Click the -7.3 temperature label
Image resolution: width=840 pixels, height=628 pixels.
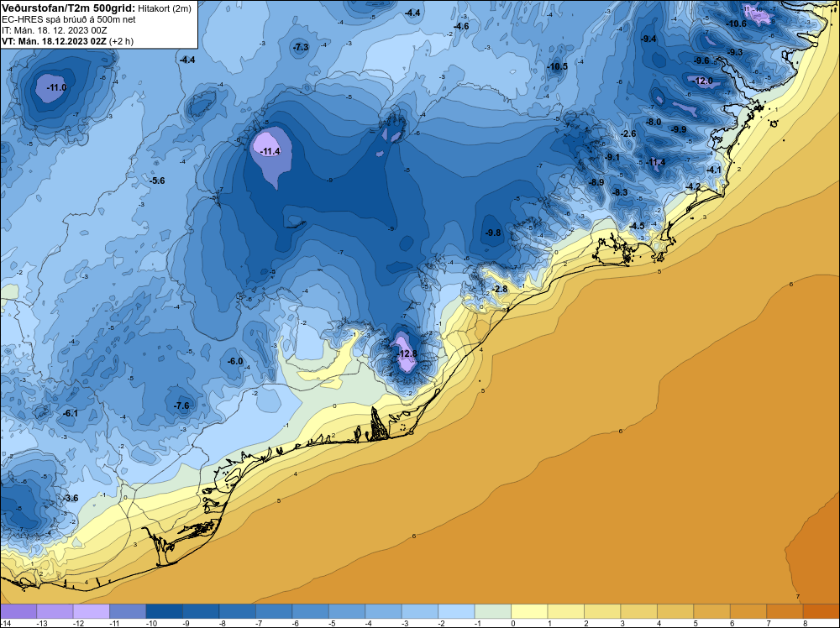(x=301, y=47)
